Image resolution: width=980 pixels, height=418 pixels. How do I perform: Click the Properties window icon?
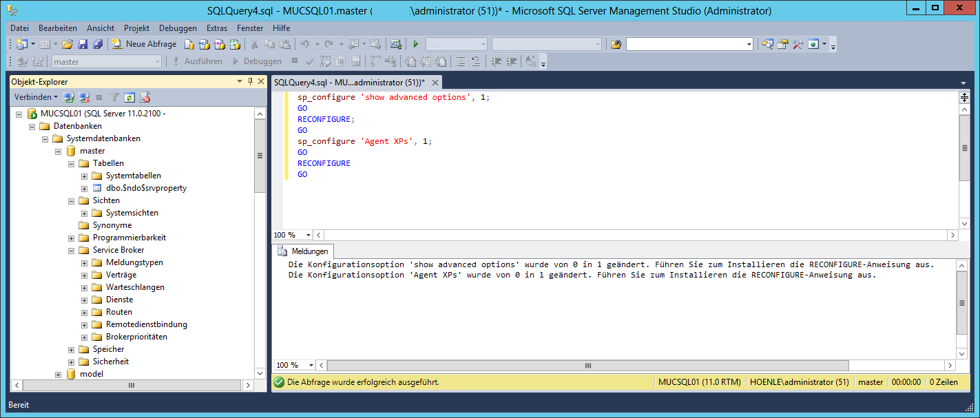pyautogui.click(x=783, y=44)
